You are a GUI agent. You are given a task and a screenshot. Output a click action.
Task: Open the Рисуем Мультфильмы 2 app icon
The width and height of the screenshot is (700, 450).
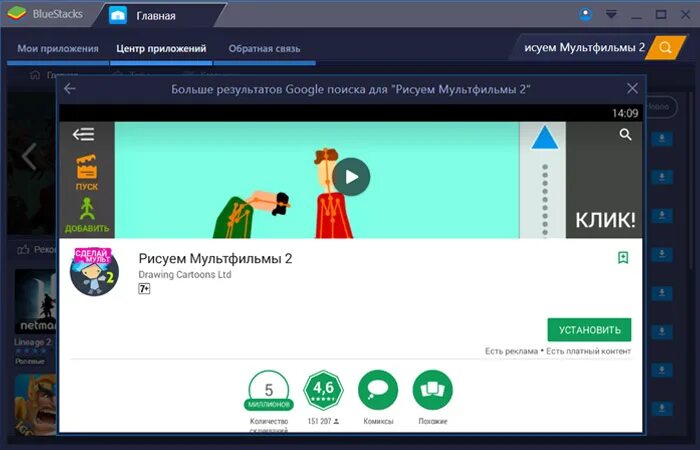click(95, 271)
